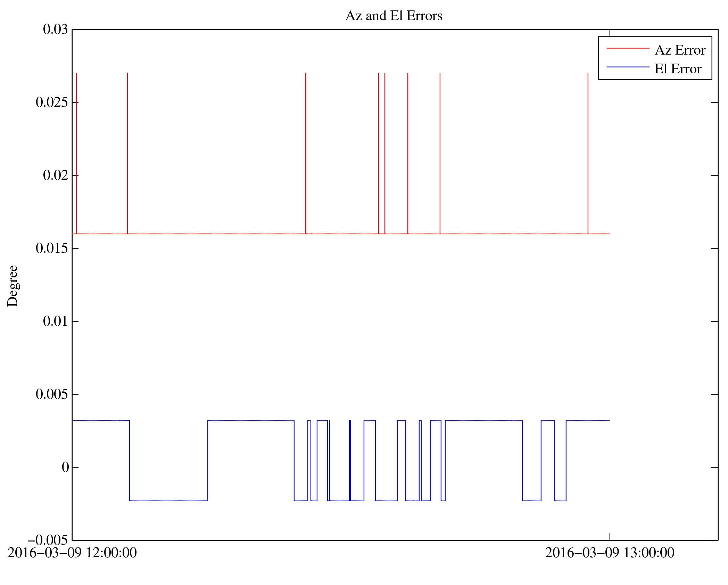This screenshot has height=585, width=728.
Task: Click the red Az Error legend line sample
Action: pyautogui.click(x=628, y=48)
